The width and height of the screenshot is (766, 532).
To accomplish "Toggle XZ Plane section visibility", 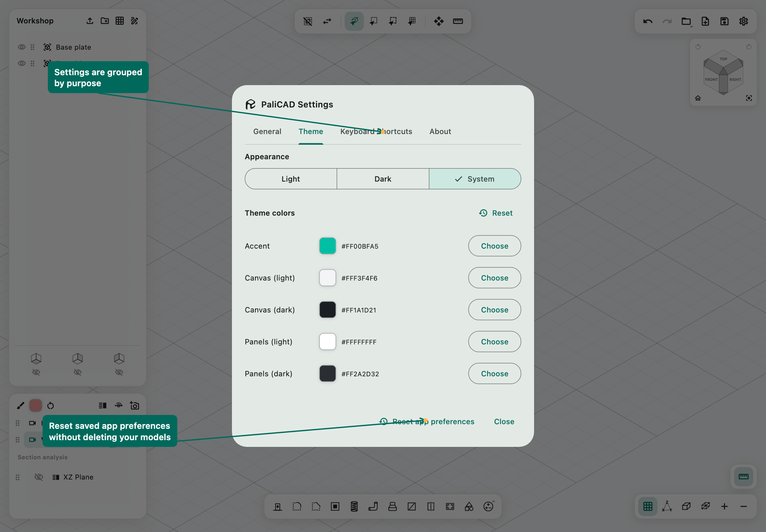I will point(39,477).
